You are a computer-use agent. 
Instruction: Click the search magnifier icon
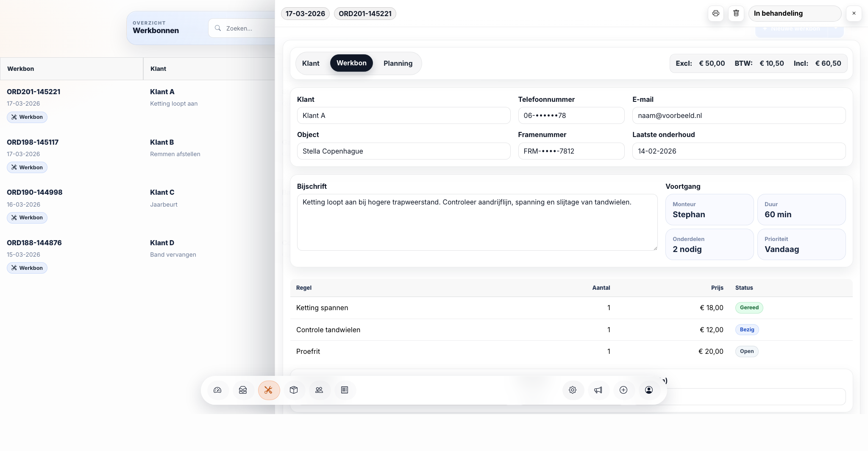[x=218, y=28]
